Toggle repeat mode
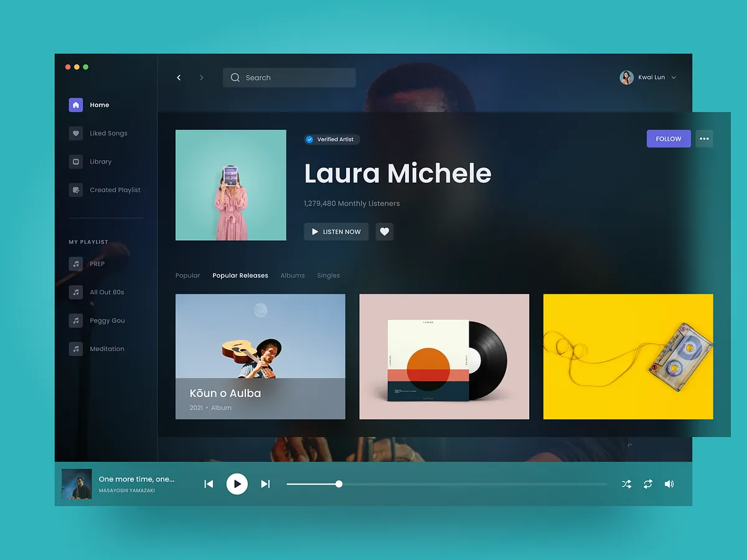This screenshot has height=560, width=747. point(648,484)
